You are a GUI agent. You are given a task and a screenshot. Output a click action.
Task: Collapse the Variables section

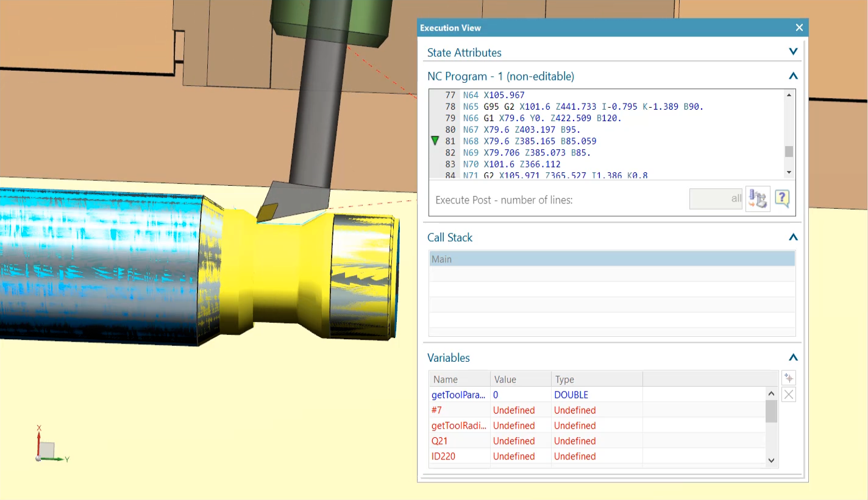pos(793,357)
